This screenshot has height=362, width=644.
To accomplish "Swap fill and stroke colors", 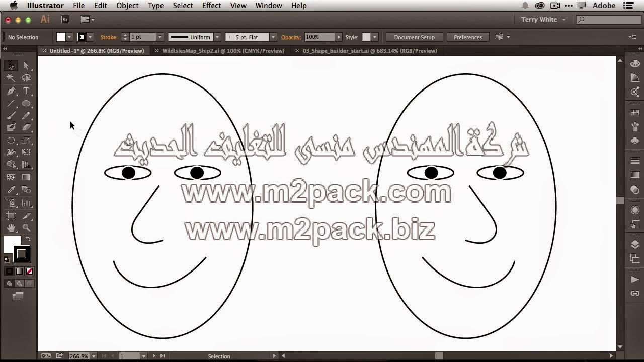I will point(28,239).
